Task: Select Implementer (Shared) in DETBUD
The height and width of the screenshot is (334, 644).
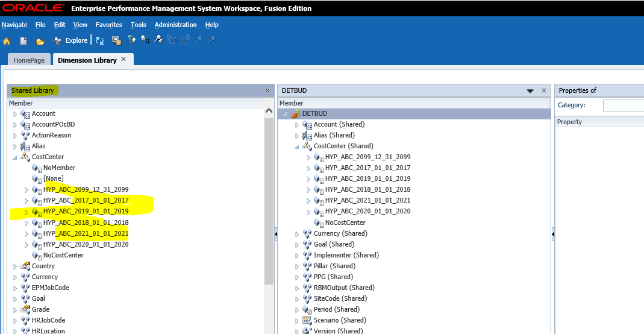Action: pyautogui.click(x=346, y=255)
